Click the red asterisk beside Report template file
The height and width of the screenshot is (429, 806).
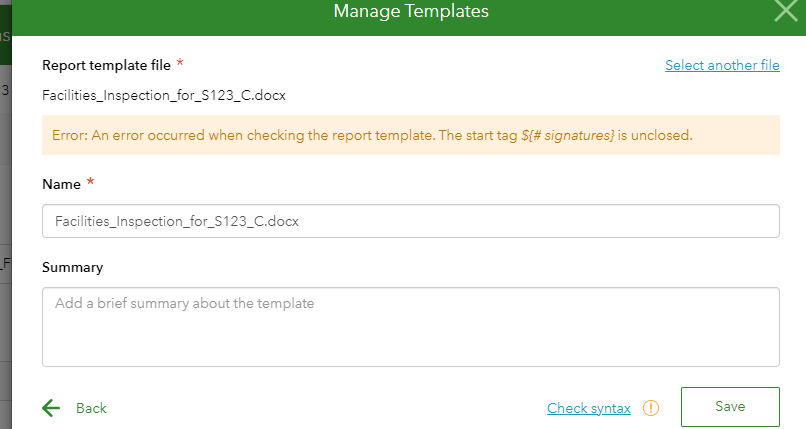click(180, 64)
